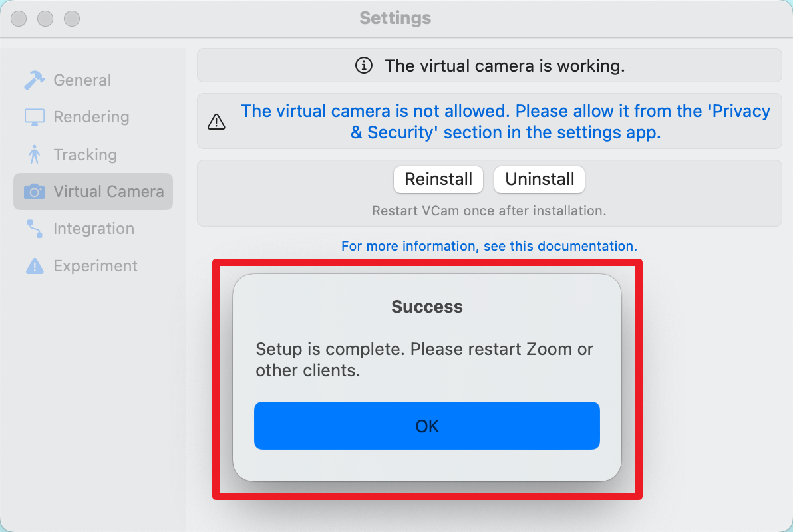Click the blue Privacy & Security warning text
The image size is (793, 532).
click(x=505, y=122)
